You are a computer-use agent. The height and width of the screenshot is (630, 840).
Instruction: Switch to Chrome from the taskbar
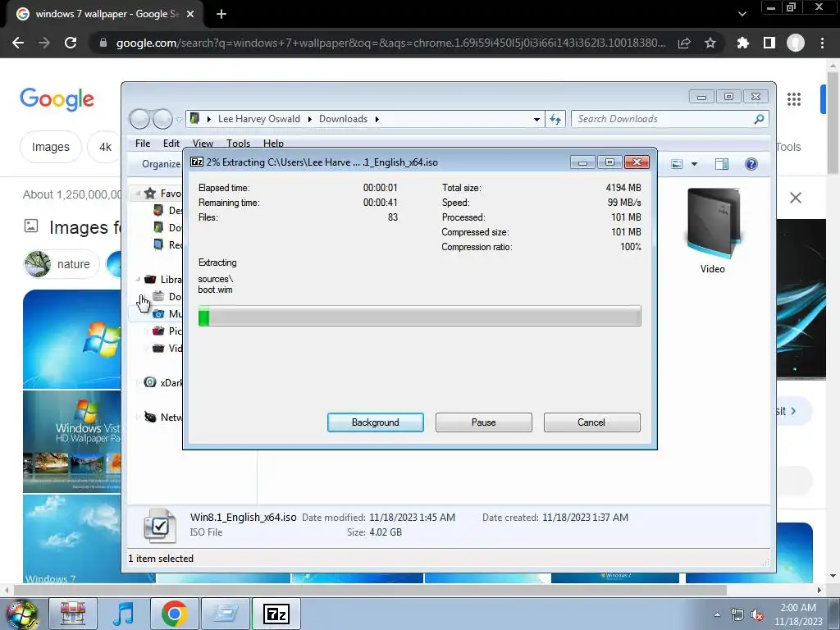174,614
